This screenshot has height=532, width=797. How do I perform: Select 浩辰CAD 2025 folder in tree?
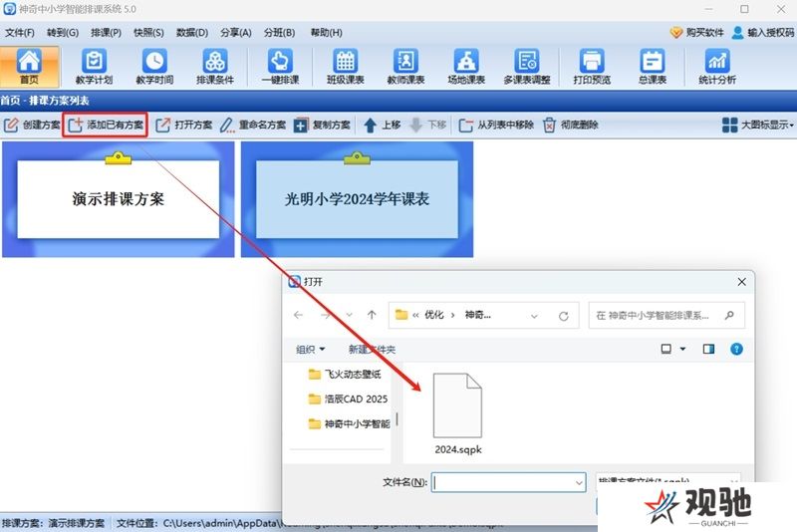348,399
